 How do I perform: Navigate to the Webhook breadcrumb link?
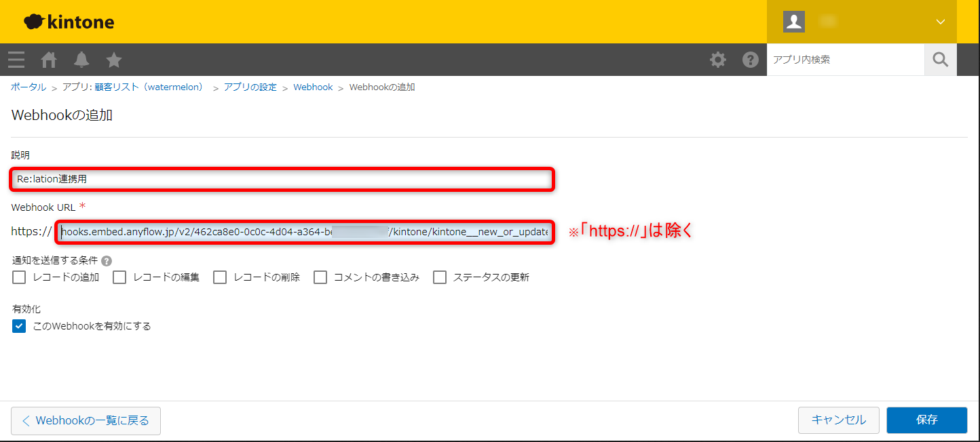[313, 87]
